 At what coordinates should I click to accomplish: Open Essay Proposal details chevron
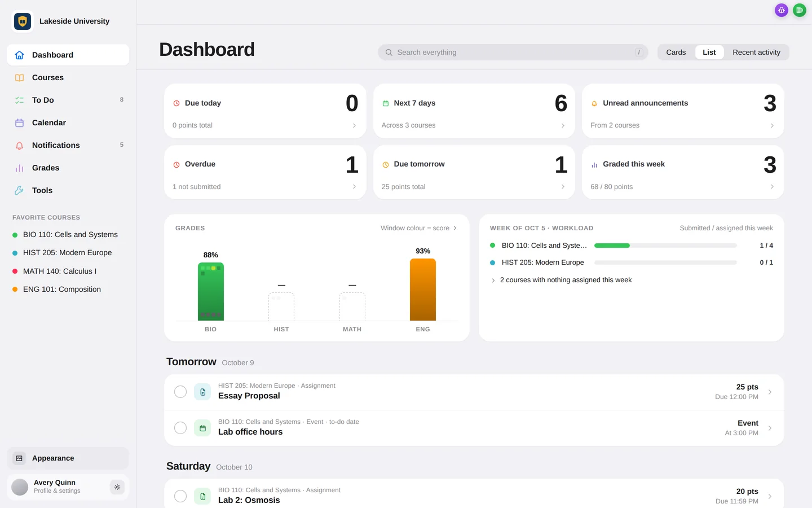(x=770, y=392)
